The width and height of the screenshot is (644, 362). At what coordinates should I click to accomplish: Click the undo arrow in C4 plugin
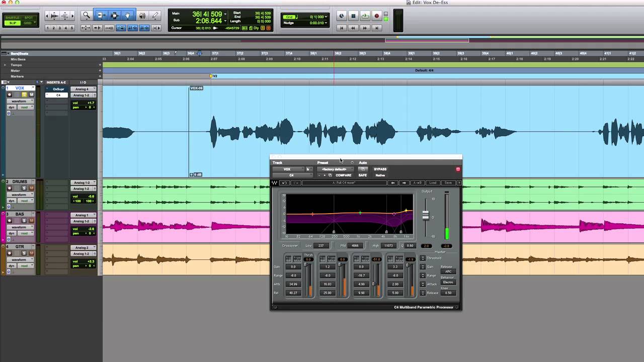285,183
